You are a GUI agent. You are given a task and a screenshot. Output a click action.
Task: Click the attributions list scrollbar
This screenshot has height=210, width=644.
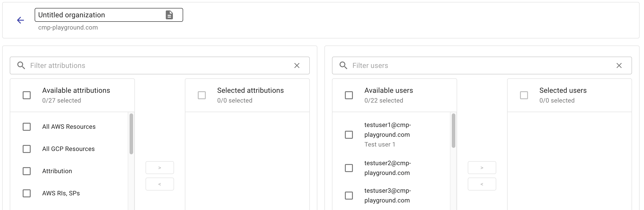pos(131,134)
